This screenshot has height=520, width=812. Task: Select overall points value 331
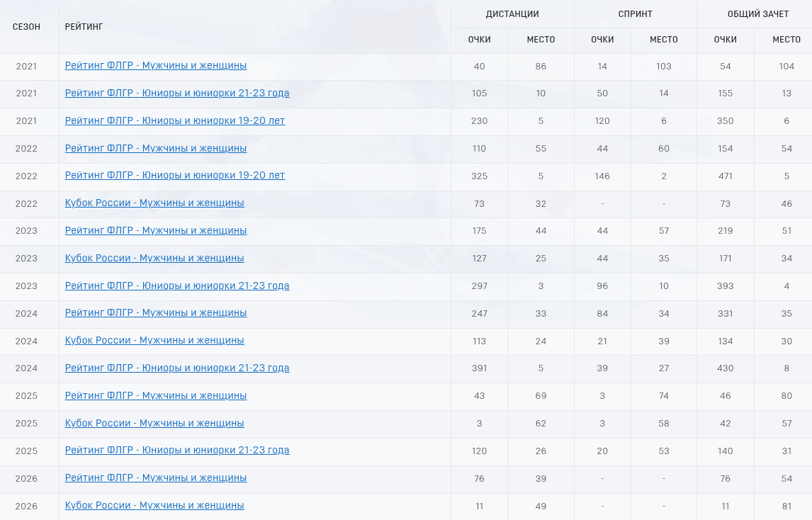tap(725, 313)
